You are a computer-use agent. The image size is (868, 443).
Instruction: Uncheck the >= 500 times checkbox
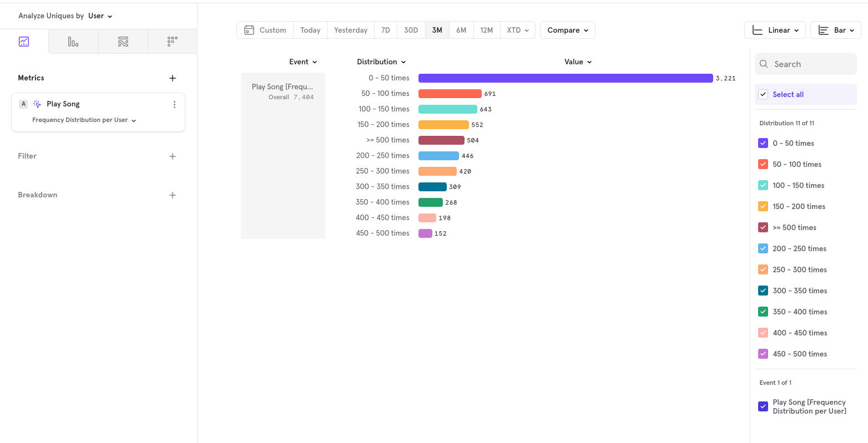pos(763,227)
